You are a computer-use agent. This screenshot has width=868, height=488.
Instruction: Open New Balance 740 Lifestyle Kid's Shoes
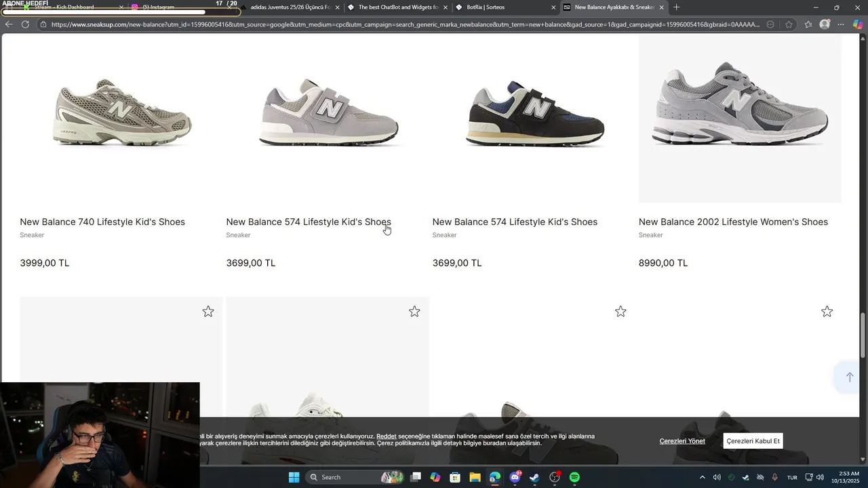(102, 222)
